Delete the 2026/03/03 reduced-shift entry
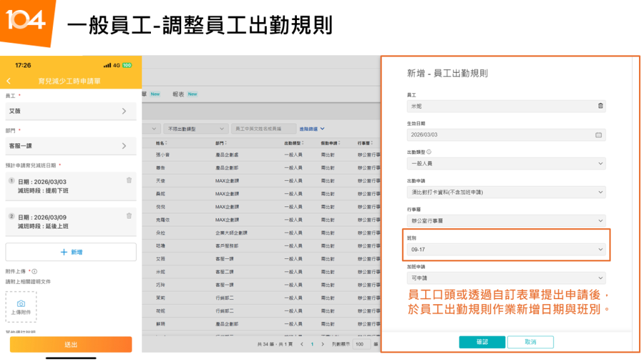This screenshot has width=644, height=362. (x=129, y=180)
